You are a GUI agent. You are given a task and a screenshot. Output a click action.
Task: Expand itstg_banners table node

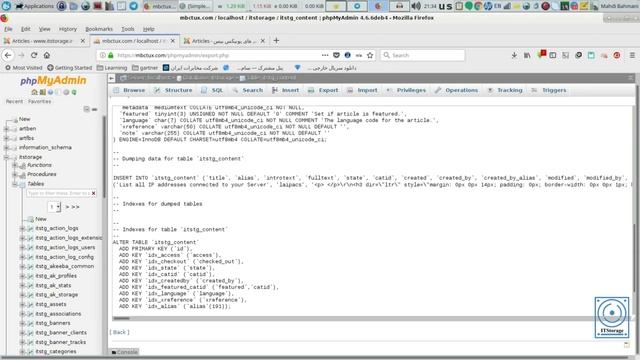[22, 323]
